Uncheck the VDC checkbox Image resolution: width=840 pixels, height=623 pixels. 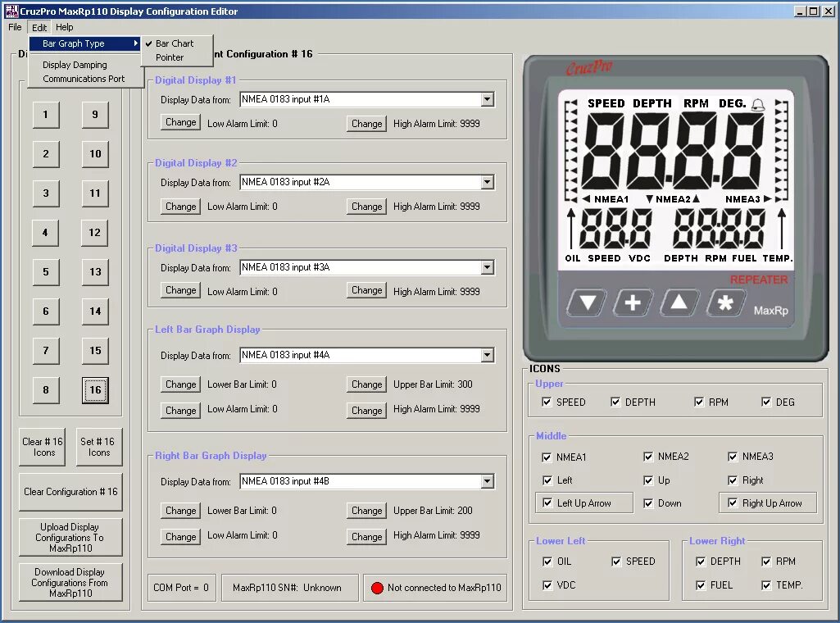point(547,585)
